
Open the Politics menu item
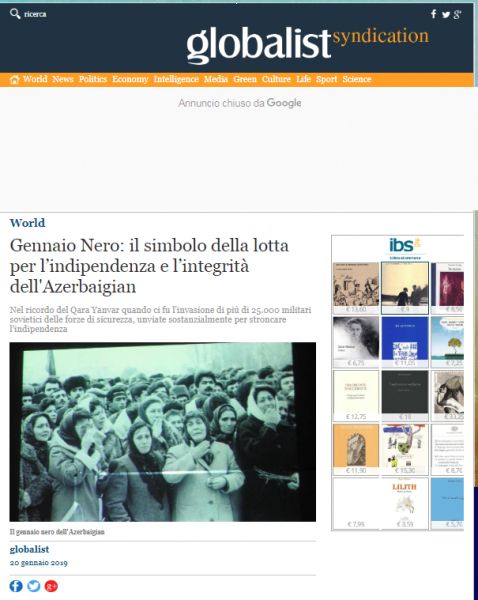[x=93, y=79]
